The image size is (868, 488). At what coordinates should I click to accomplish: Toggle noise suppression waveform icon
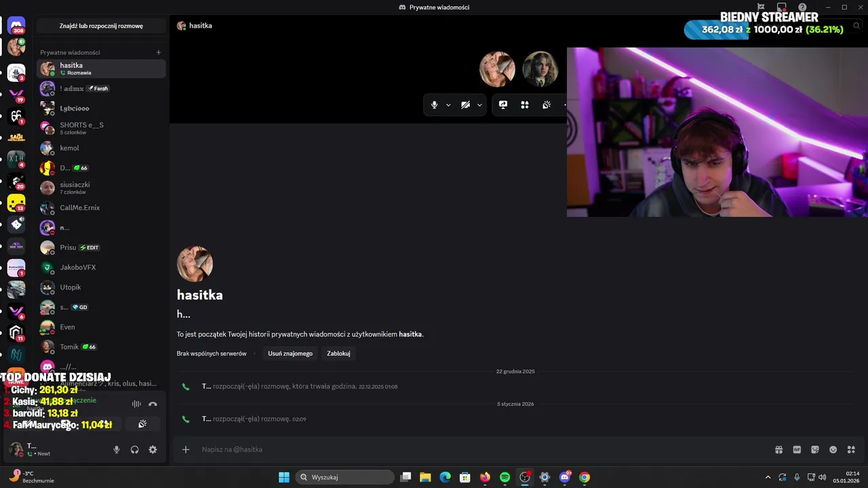click(x=136, y=404)
